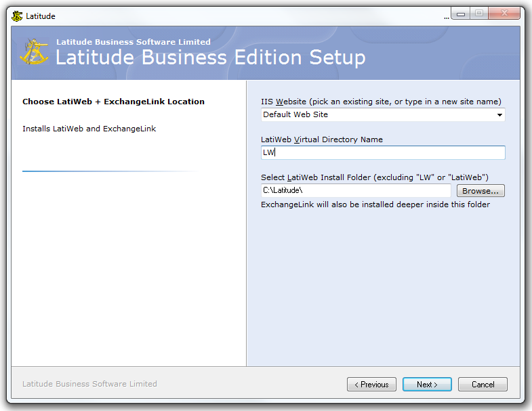Go back with the Previous button

pyautogui.click(x=372, y=385)
